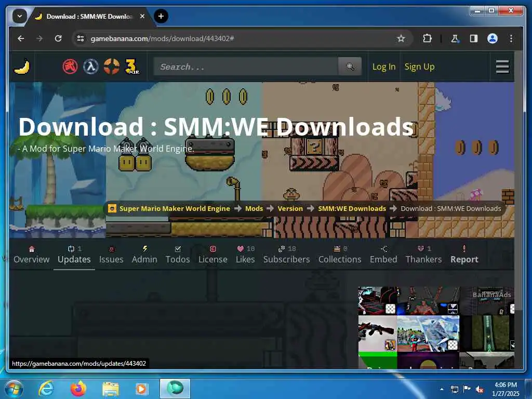Image resolution: width=532 pixels, height=399 pixels.
Task: Click the GameBanana banana logo
Action: [x=22, y=66]
